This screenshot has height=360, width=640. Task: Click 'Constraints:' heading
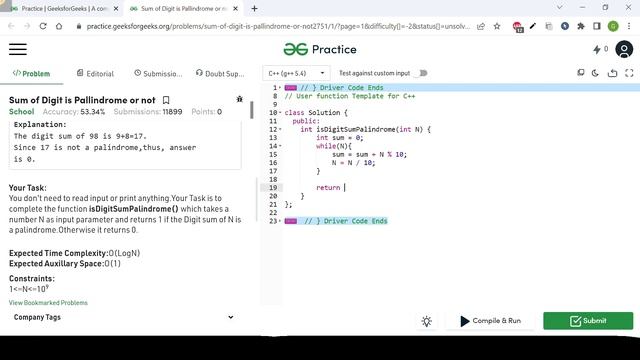click(x=32, y=279)
